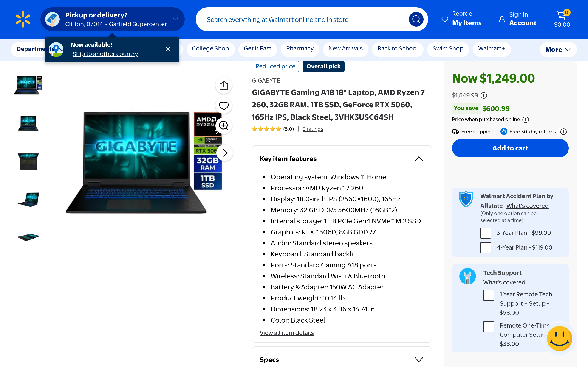
Task: Zoom into the product image
Action: (223, 126)
